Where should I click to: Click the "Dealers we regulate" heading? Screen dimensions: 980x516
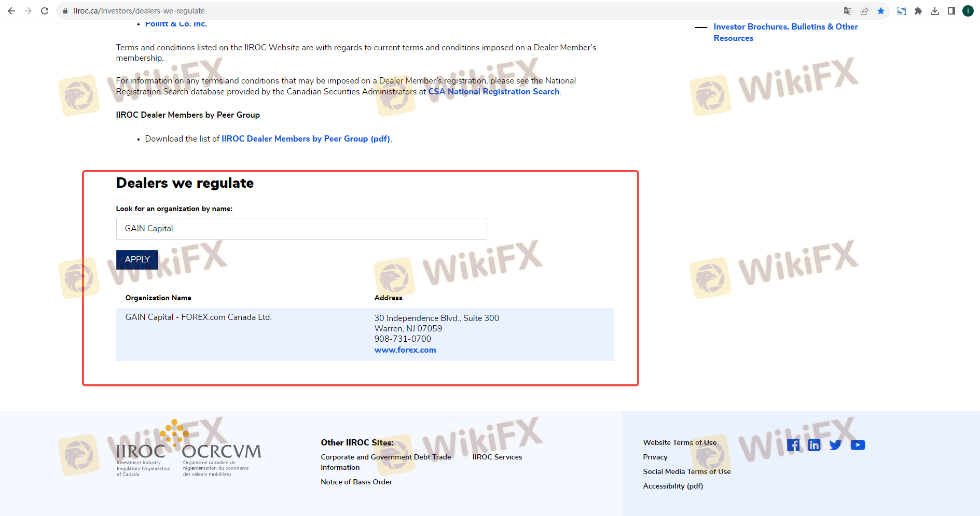pyautogui.click(x=185, y=183)
